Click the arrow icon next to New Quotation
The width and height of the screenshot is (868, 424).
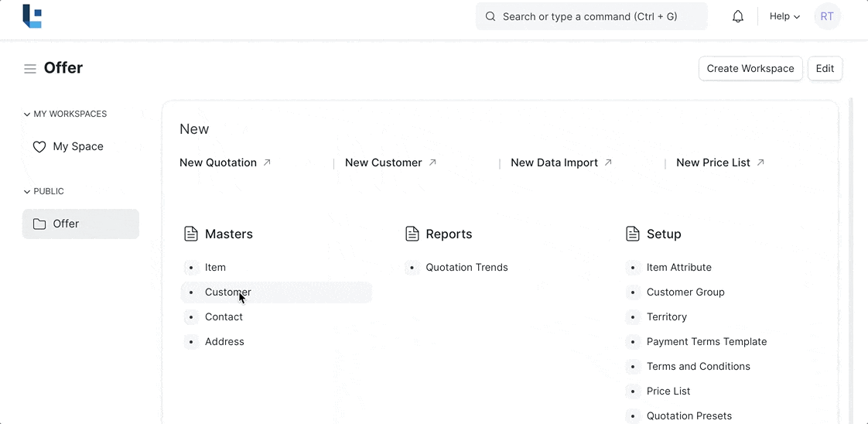click(267, 162)
